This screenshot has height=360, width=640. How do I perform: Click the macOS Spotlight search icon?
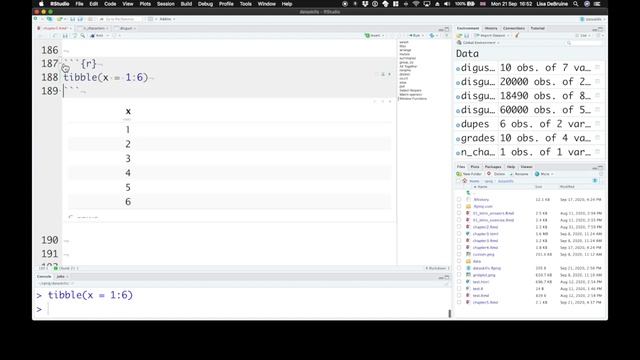pyautogui.click(x=576, y=4)
